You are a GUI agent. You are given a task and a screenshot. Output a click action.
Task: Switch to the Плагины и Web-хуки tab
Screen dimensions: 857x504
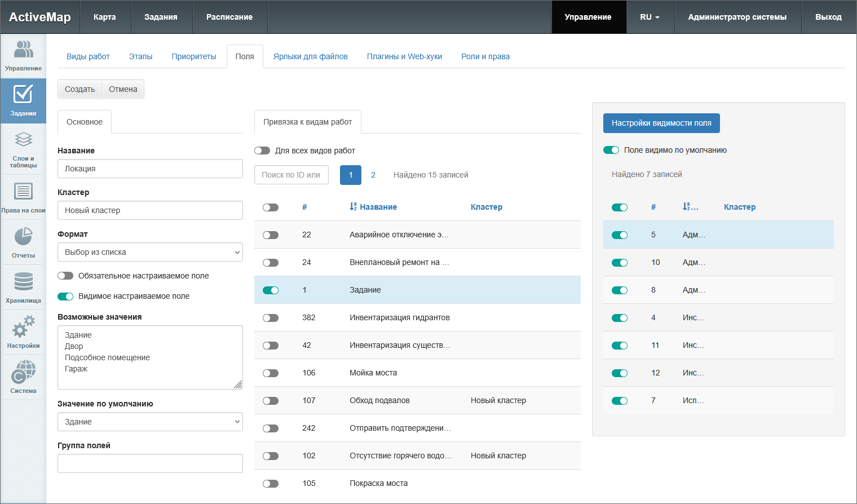404,56
